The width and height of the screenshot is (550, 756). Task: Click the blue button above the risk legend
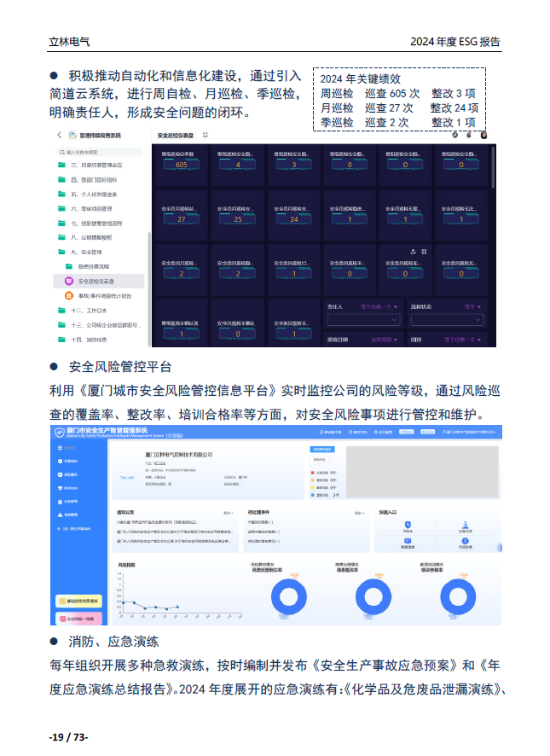click(322, 449)
